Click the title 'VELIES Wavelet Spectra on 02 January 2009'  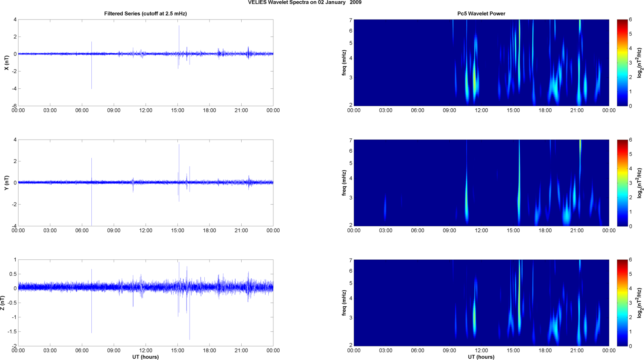point(305,3)
